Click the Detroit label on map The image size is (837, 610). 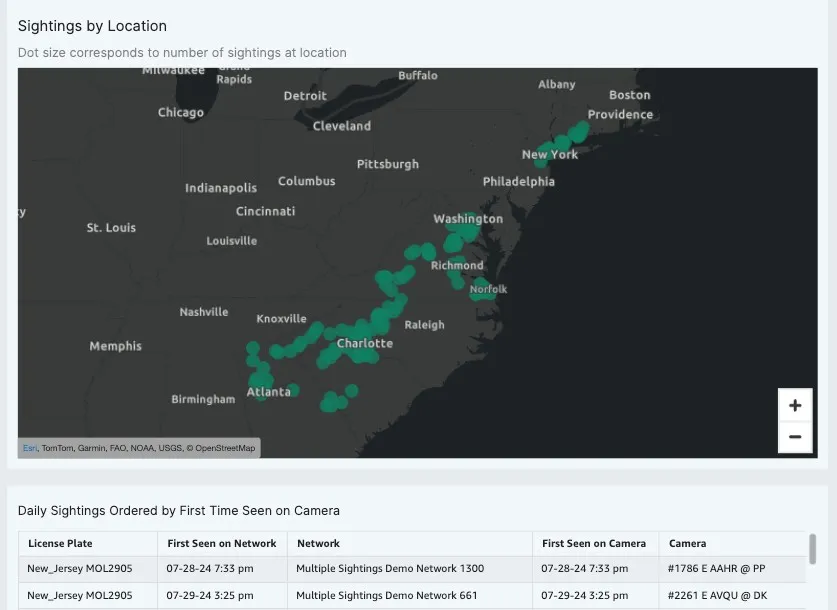(x=305, y=96)
